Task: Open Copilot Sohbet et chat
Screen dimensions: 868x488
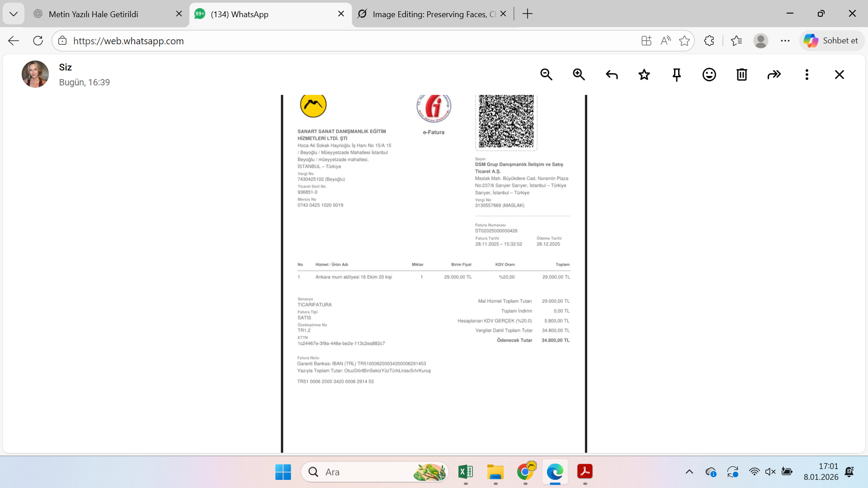Action: [831, 41]
